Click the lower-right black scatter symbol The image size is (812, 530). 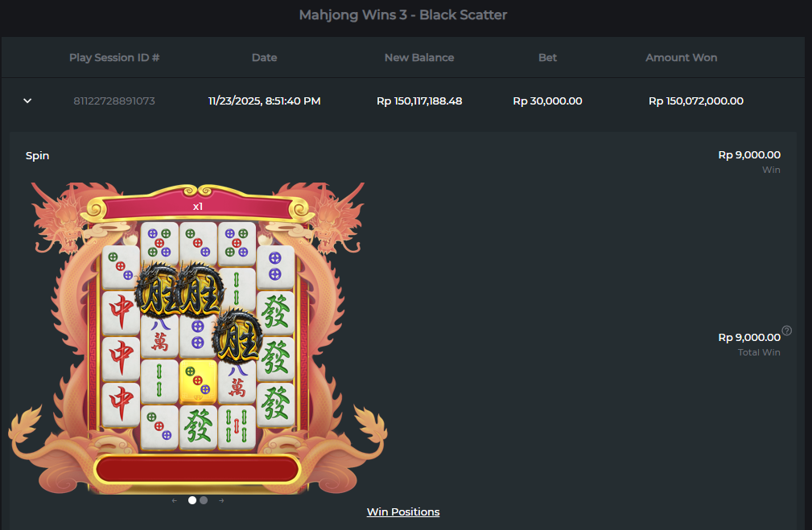point(237,336)
